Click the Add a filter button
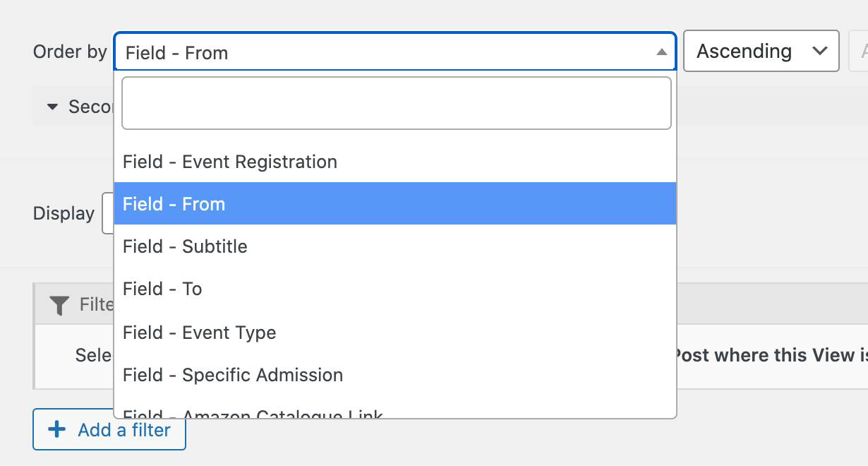868x466 pixels. [109, 429]
